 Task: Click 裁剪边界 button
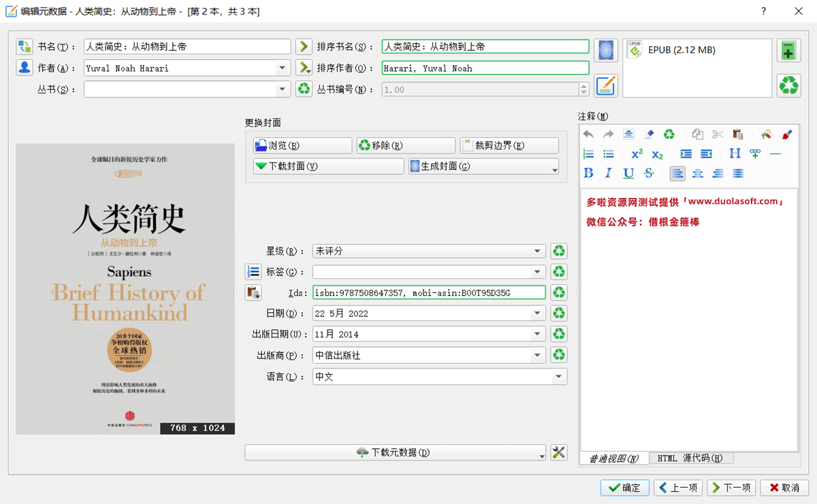tap(509, 146)
